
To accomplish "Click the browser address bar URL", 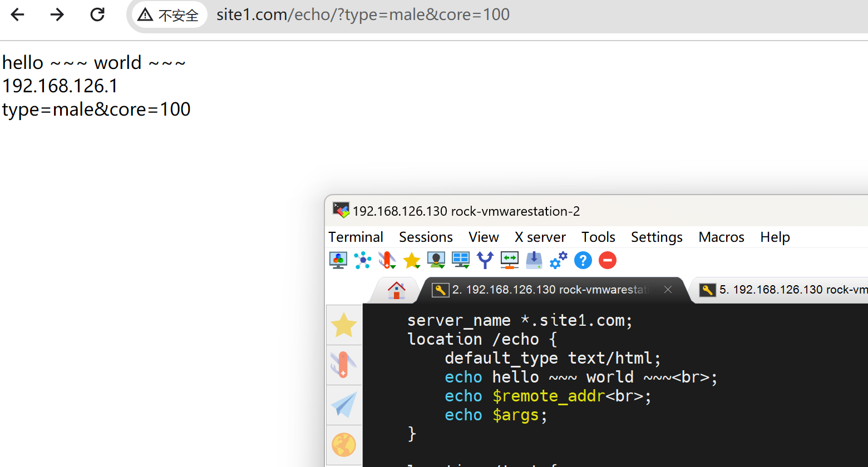I will [363, 14].
